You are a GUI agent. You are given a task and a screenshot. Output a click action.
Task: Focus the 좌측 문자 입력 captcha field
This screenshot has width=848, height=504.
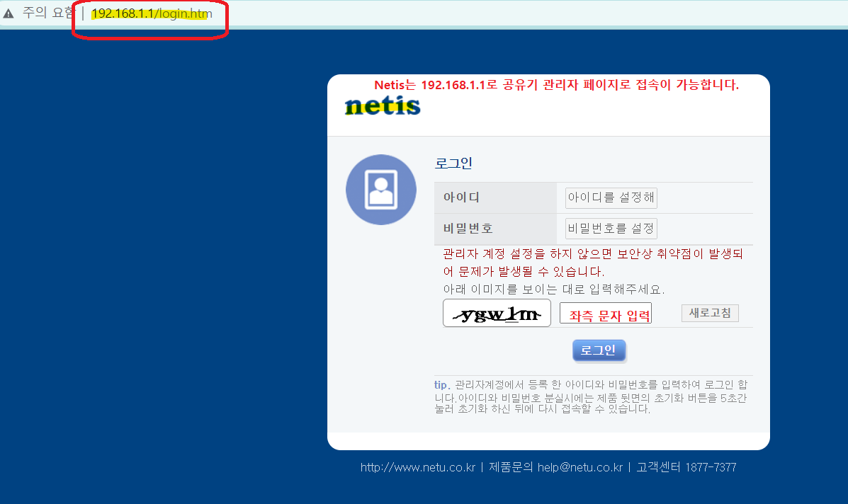tap(606, 314)
